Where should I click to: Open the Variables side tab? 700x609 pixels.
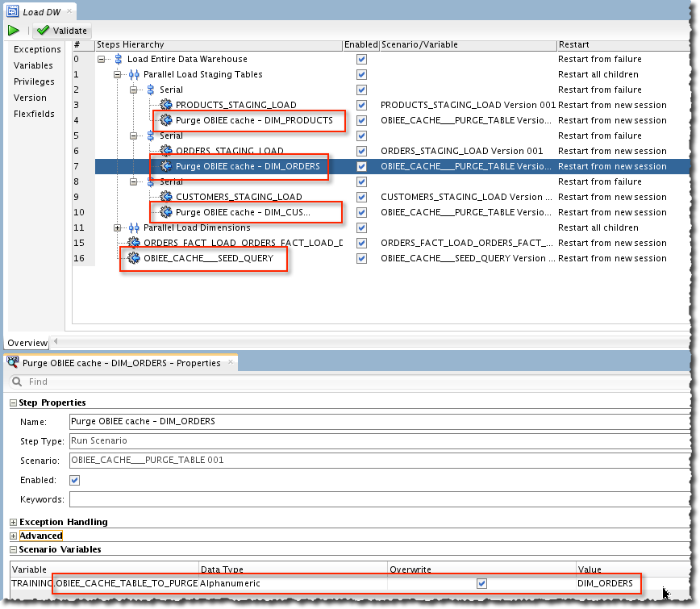33,65
